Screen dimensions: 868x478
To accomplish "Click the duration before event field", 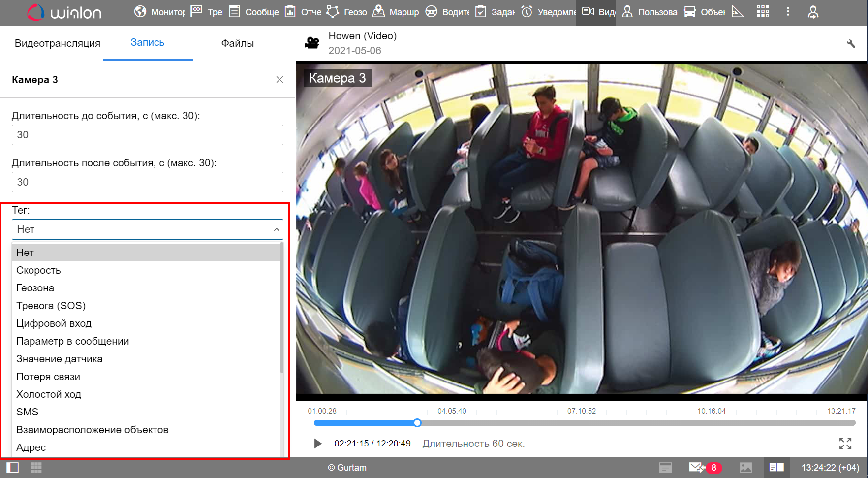I will coord(147,135).
